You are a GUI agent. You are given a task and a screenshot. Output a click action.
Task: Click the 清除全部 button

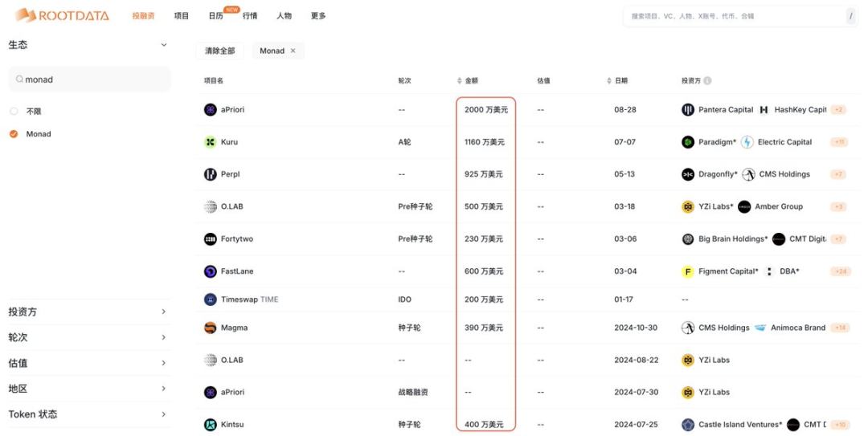220,51
